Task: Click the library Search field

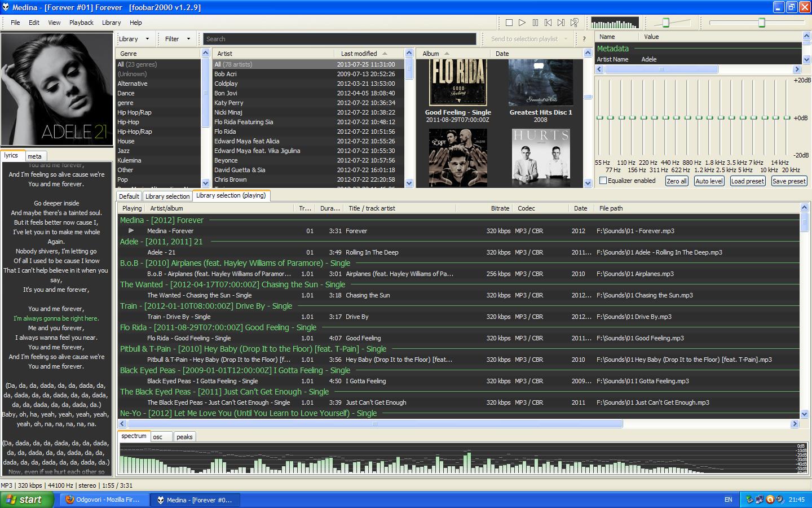Action: coord(339,39)
